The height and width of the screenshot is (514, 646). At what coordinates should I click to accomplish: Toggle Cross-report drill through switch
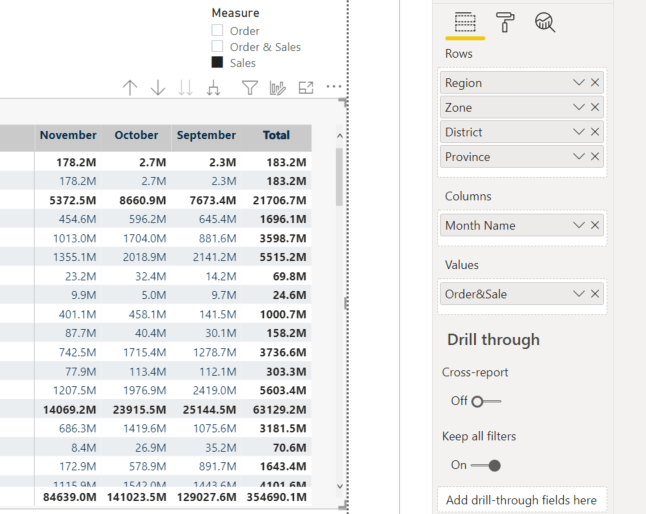(x=486, y=401)
